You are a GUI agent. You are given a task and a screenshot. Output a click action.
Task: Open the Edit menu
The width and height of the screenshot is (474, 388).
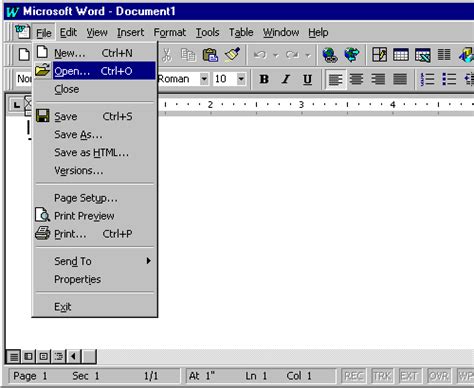[68, 32]
